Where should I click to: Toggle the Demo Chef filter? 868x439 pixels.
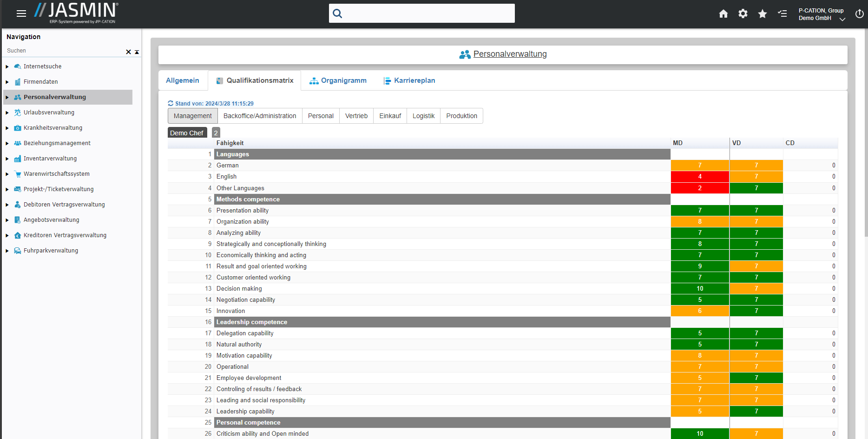(187, 133)
